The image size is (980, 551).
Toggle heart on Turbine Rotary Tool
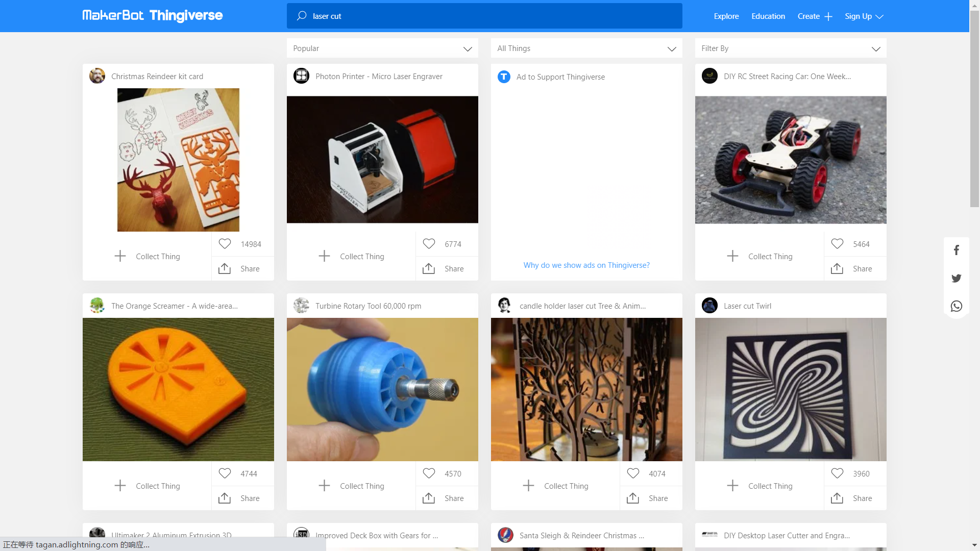pyautogui.click(x=429, y=473)
